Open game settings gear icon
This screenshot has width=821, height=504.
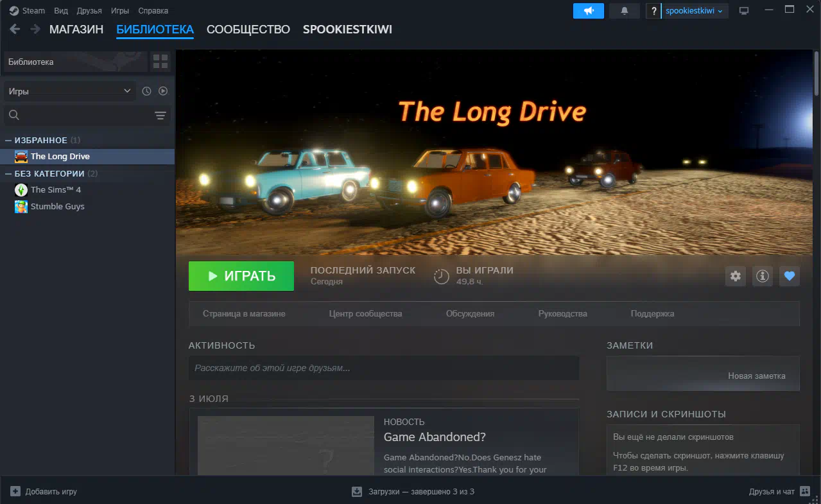click(736, 276)
